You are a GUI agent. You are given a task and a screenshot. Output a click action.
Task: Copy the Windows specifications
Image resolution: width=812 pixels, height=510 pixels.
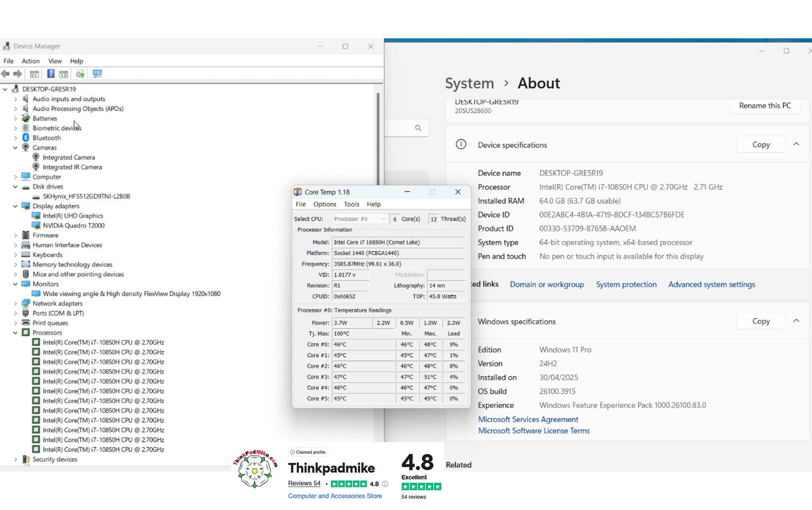(x=761, y=321)
